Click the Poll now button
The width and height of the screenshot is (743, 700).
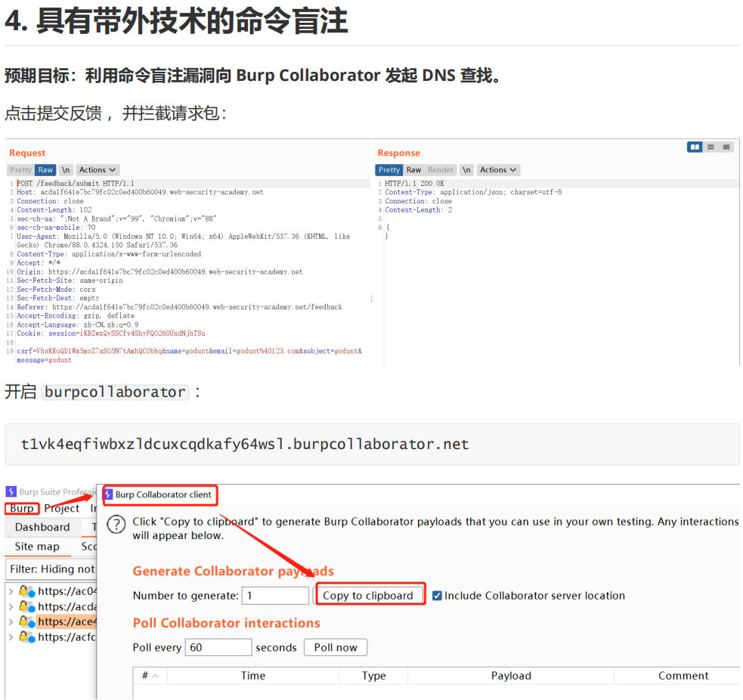click(x=336, y=647)
